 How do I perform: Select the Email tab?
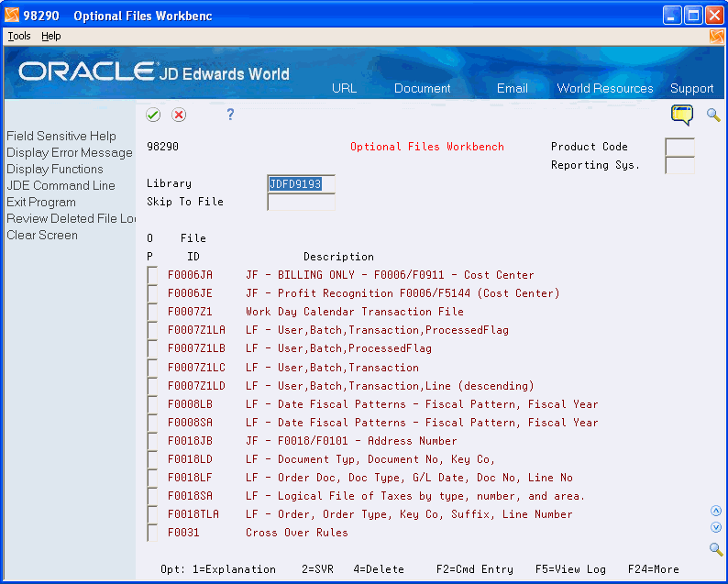point(513,88)
